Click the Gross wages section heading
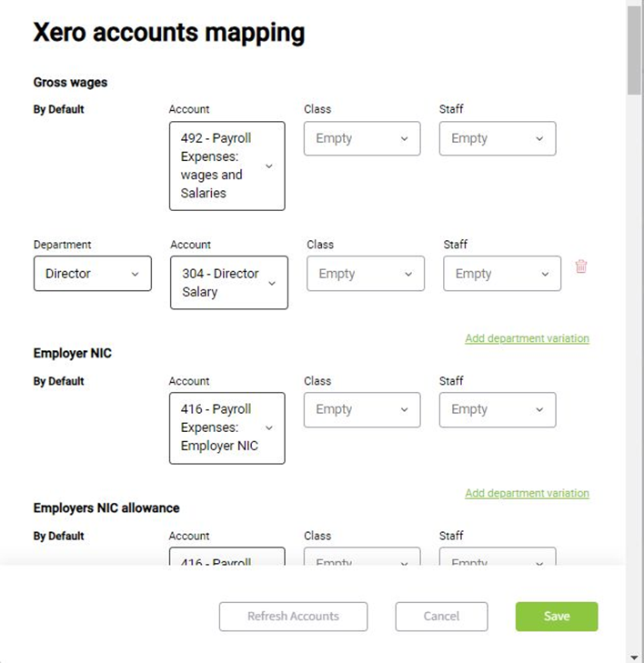 (x=70, y=82)
